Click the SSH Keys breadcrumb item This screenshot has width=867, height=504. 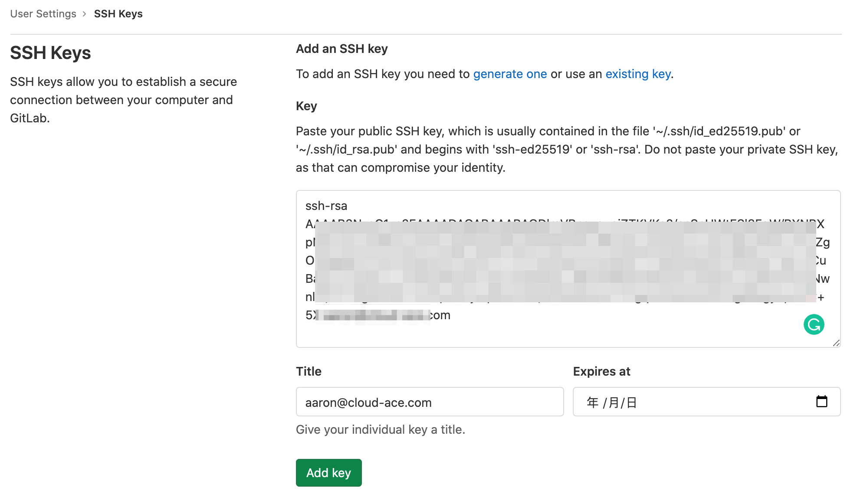(x=118, y=14)
